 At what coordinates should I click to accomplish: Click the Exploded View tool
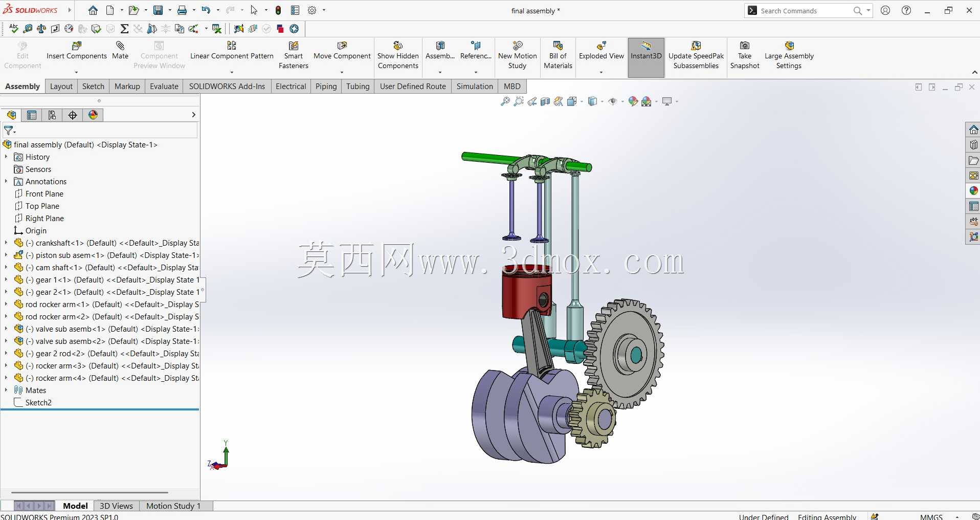click(x=602, y=50)
